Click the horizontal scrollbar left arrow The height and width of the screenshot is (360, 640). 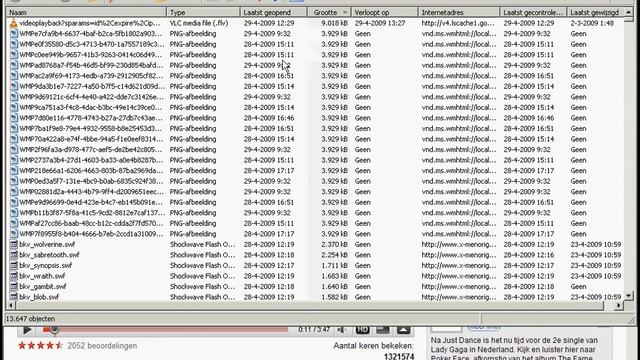[11, 305]
